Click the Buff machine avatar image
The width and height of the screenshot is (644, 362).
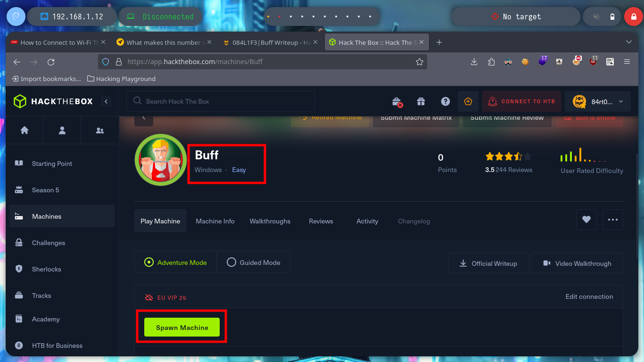pos(161,160)
